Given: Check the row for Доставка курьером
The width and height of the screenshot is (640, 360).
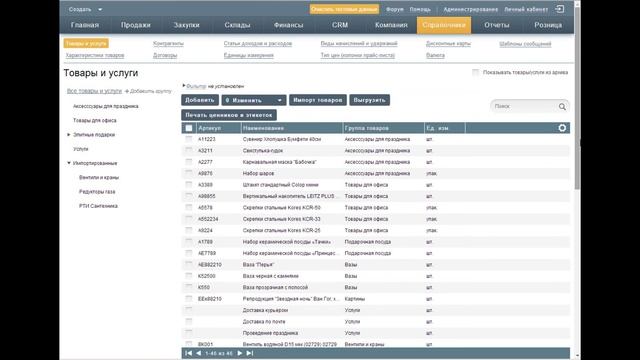Looking at the screenshot, I should tap(189, 310).
